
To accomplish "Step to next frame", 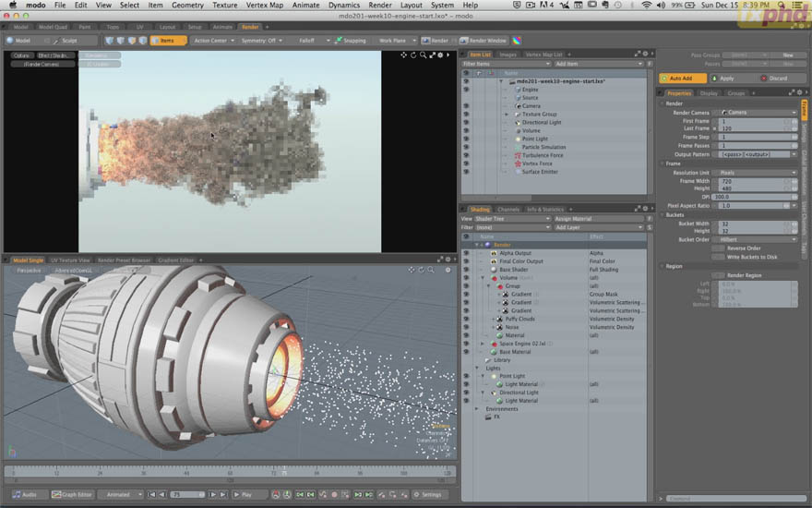I will (212, 494).
